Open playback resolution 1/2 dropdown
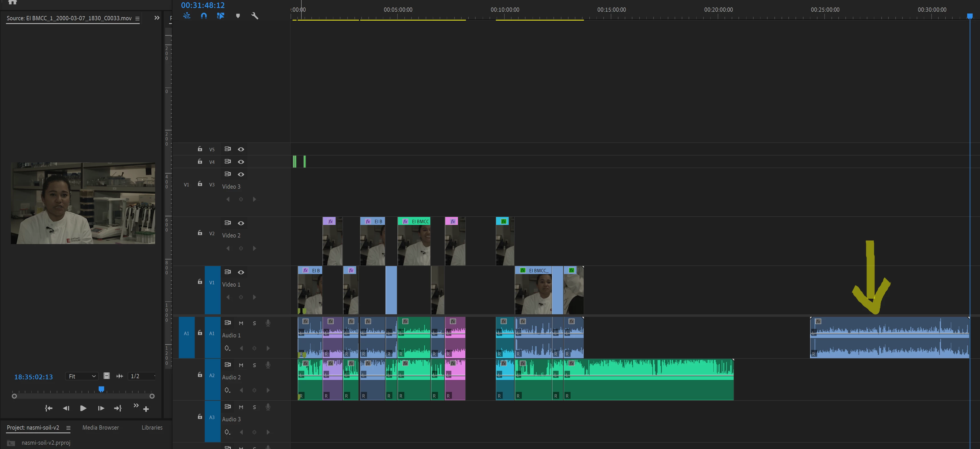This screenshot has width=980, height=449. (x=142, y=376)
